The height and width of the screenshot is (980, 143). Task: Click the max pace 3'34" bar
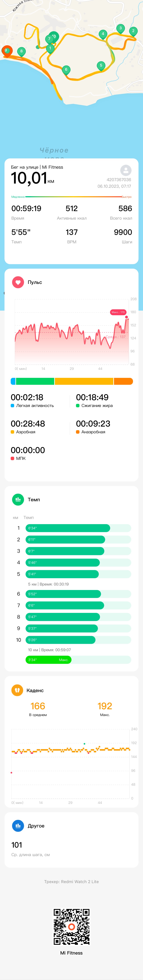[48, 660]
